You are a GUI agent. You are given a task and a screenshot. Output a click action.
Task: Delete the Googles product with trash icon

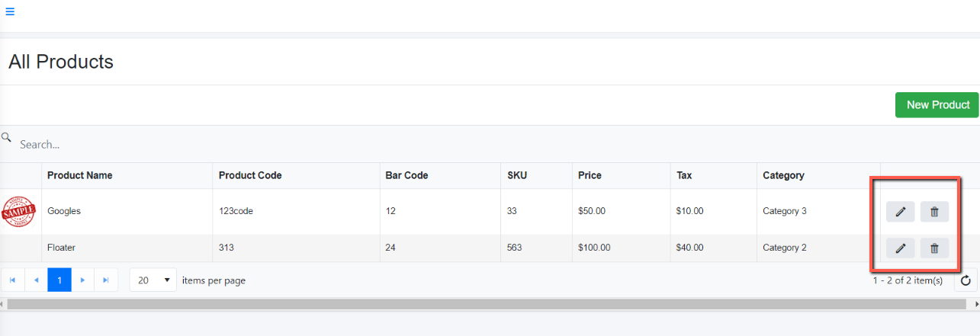pyautogui.click(x=934, y=212)
